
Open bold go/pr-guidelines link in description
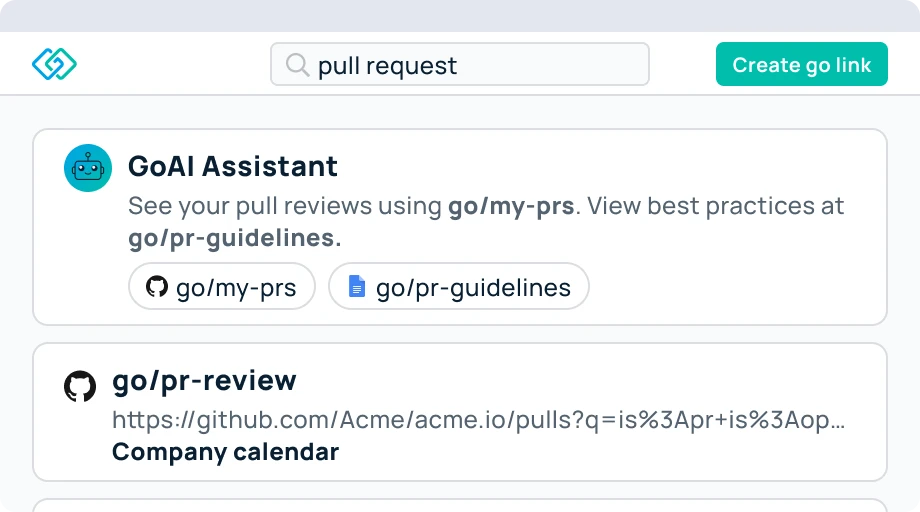tap(234, 238)
